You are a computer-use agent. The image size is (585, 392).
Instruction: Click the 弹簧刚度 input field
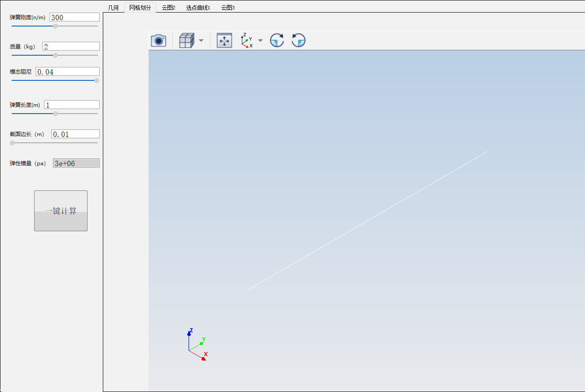click(x=74, y=17)
